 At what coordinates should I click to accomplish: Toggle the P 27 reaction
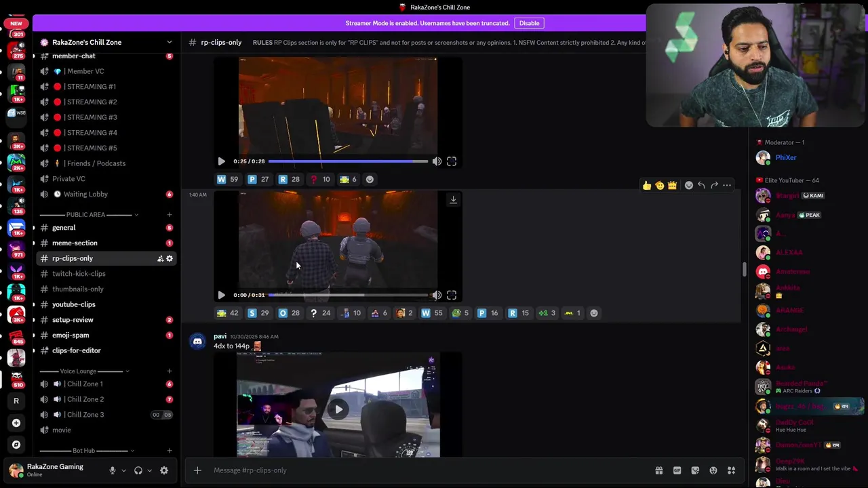[258, 180]
